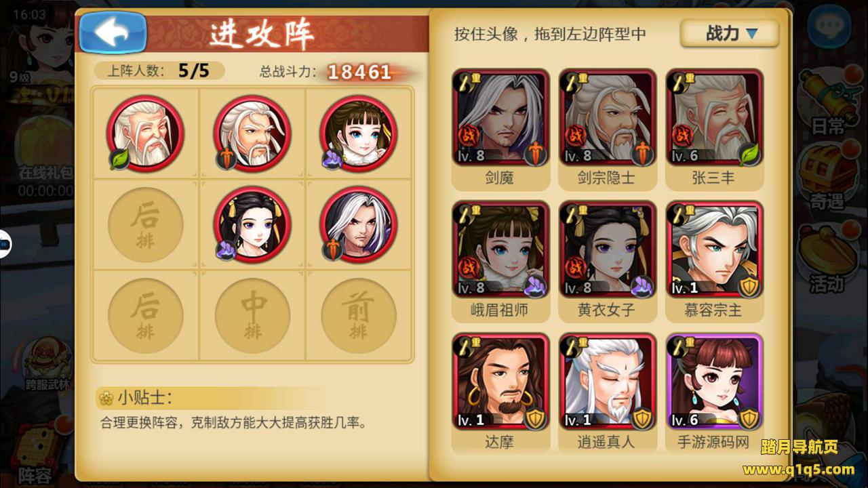
Task: Open the 活动 events icon
Action: [827, 259]
